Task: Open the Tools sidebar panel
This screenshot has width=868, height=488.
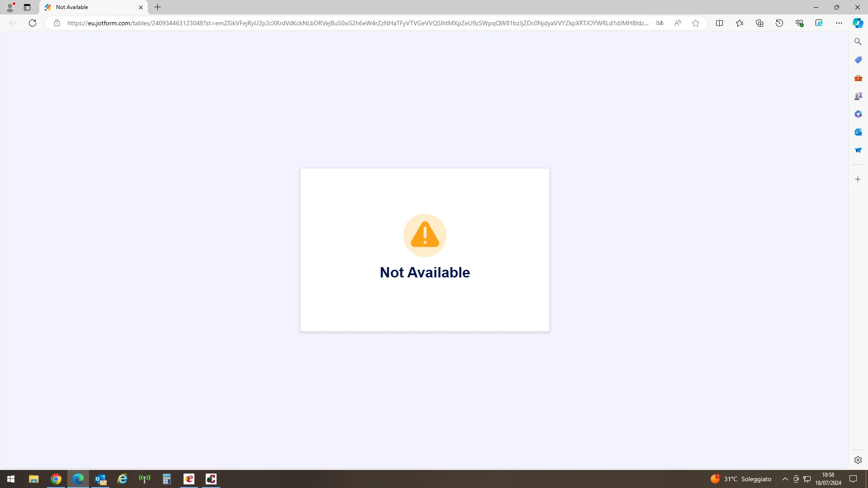Action: pos(858,78)
